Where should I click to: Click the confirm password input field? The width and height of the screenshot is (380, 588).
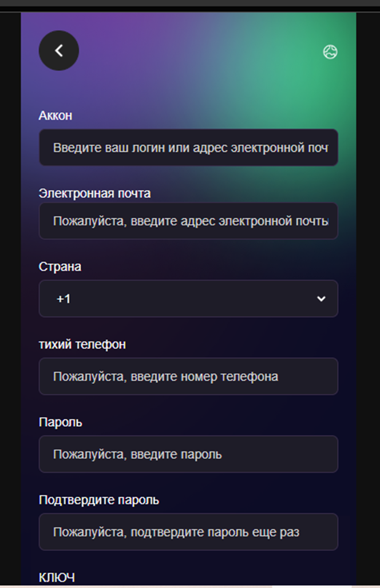[x=188, y=532]
